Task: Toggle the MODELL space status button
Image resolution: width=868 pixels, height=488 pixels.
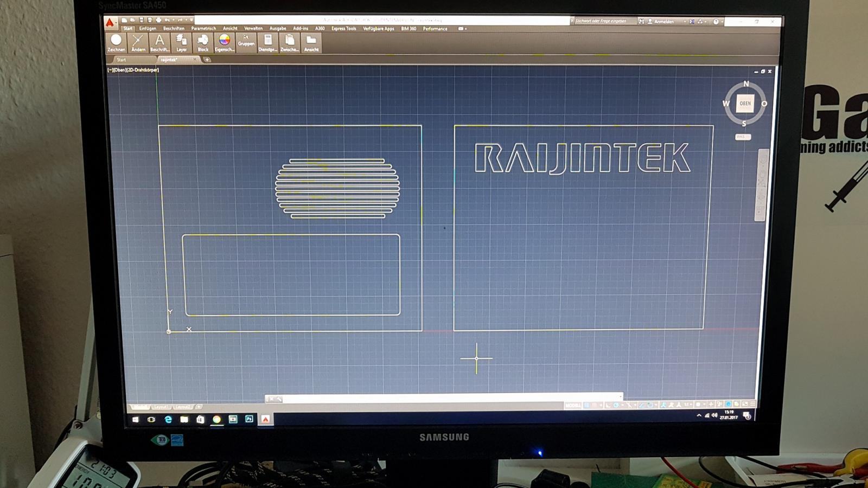Action: click(573, 405)
